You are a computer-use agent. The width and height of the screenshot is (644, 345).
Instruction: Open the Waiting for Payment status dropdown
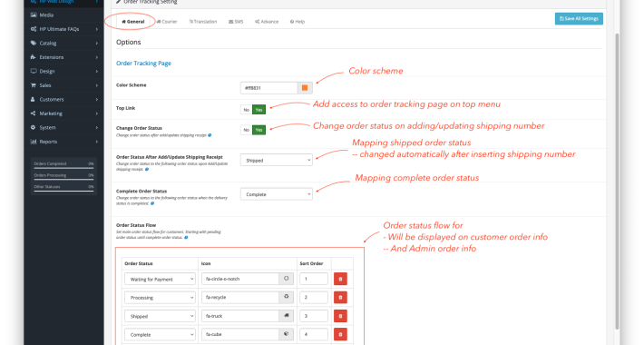[160, 279]
